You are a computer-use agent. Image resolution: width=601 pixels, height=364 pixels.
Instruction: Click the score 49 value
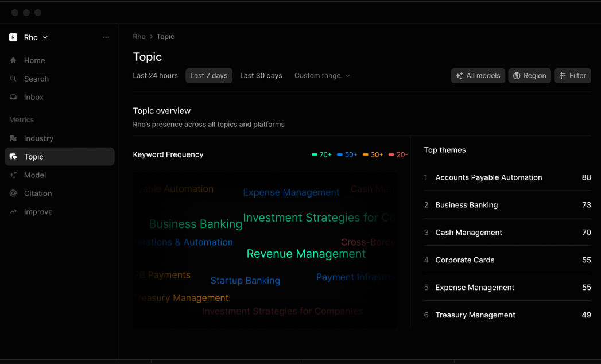click(x=586, y=315)
